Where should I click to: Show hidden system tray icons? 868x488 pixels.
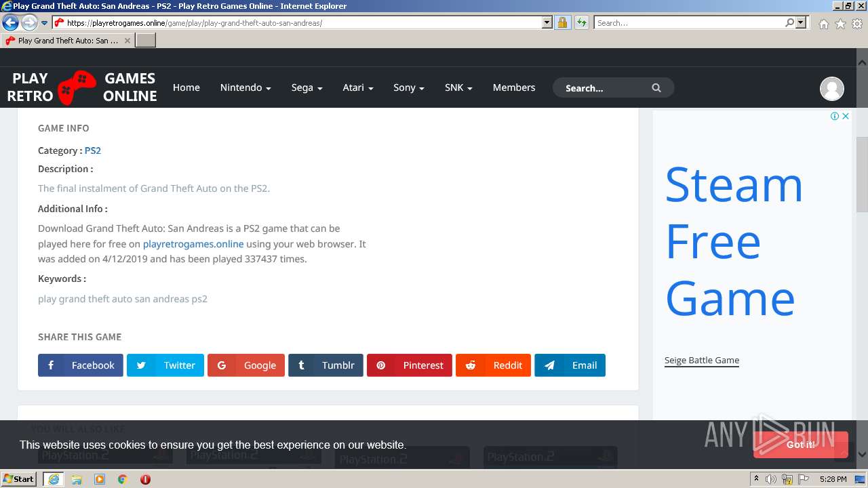(756, 479)
